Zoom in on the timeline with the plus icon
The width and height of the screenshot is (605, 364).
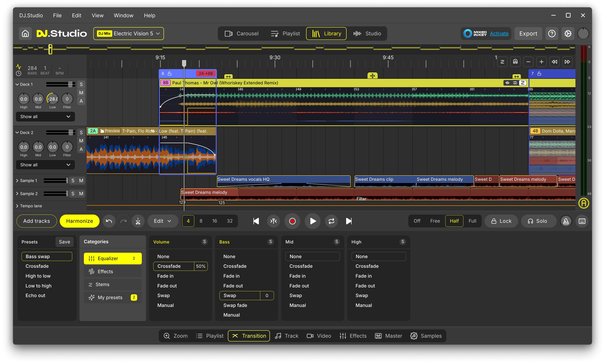(x=541, y=61)
